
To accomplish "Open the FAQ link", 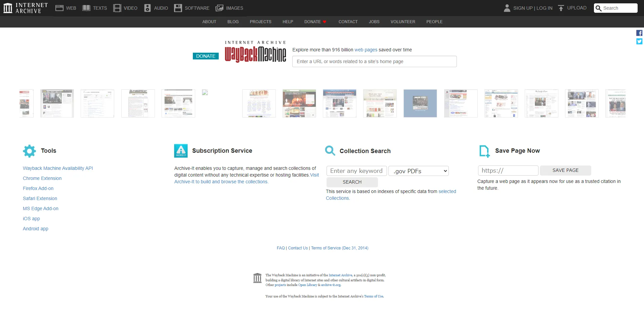I will (281, 248).
